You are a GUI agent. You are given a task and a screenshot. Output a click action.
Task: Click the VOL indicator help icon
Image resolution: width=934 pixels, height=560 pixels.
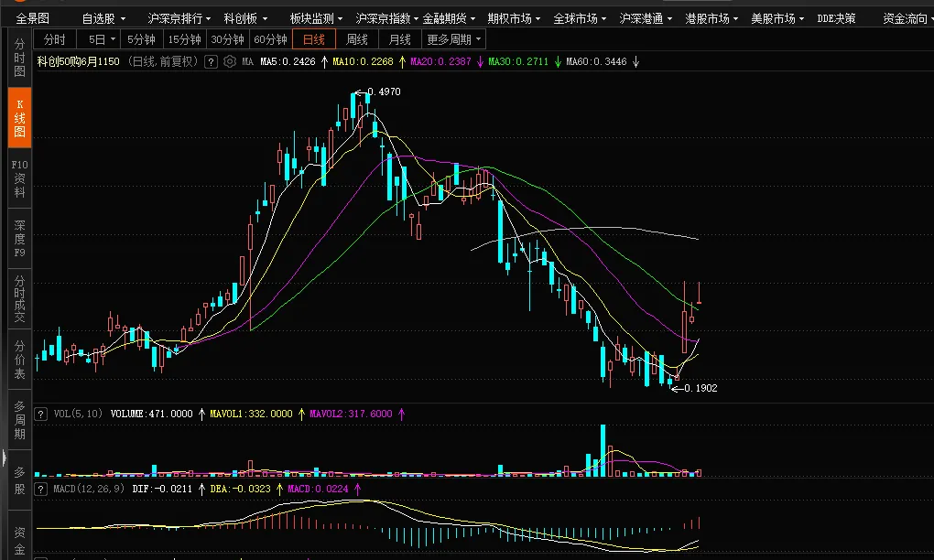(x=40, y=414)
